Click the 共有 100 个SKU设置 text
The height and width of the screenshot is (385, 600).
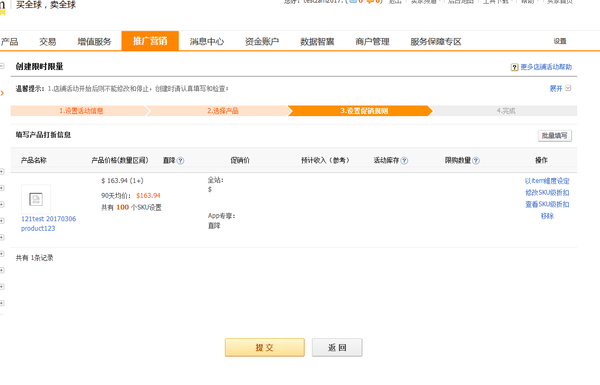131,207
